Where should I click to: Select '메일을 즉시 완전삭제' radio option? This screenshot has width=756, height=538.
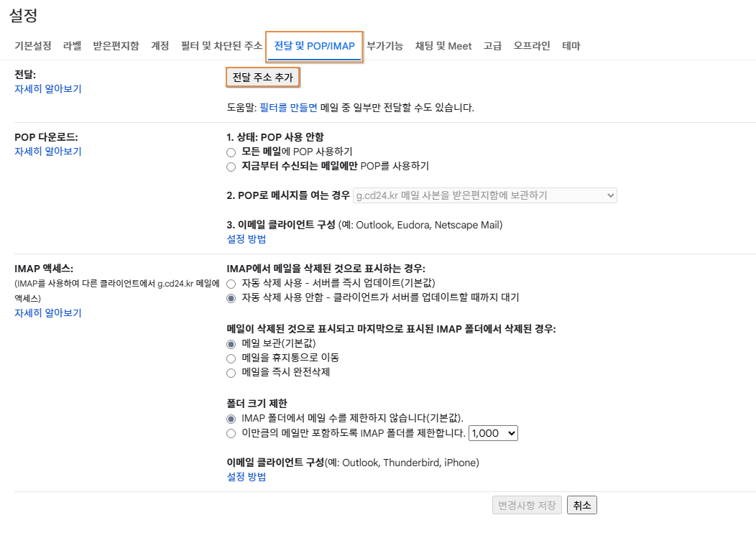point(231,373)
